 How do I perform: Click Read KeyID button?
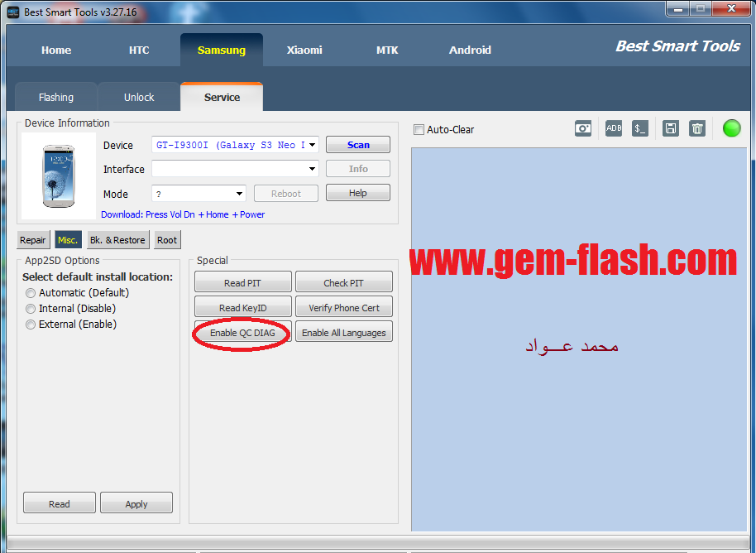pyautogui.click(x=242, y=307)
